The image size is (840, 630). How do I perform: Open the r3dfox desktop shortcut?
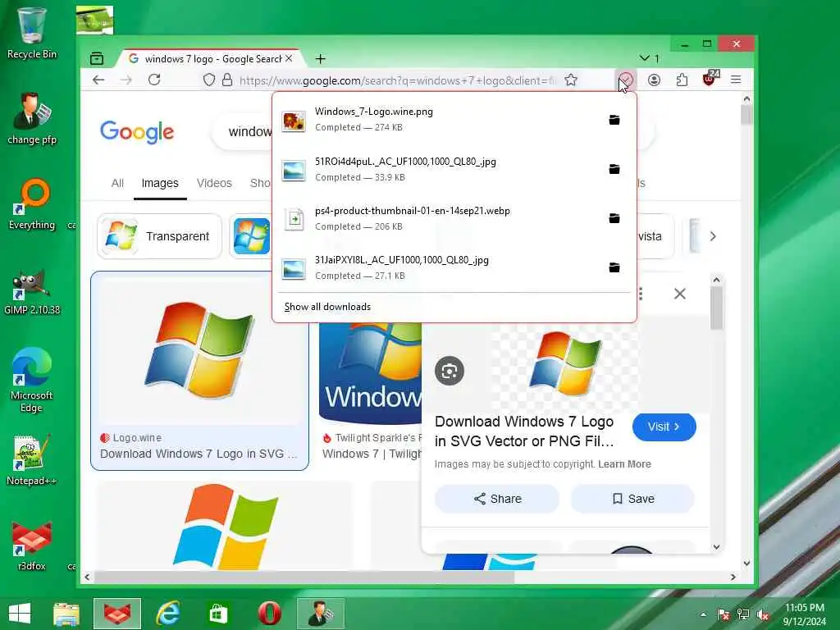tap(32, 546)
